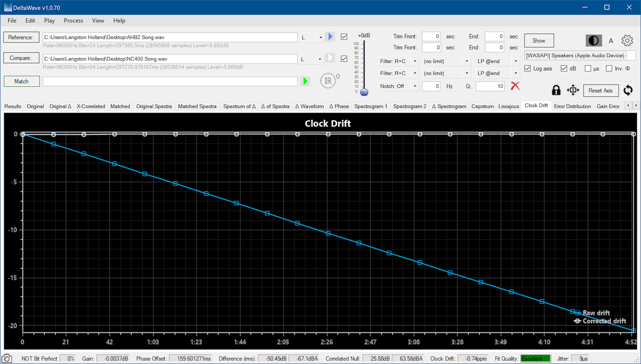
Task: Open second (no limit) dropdown
Action: pos(446,73)
